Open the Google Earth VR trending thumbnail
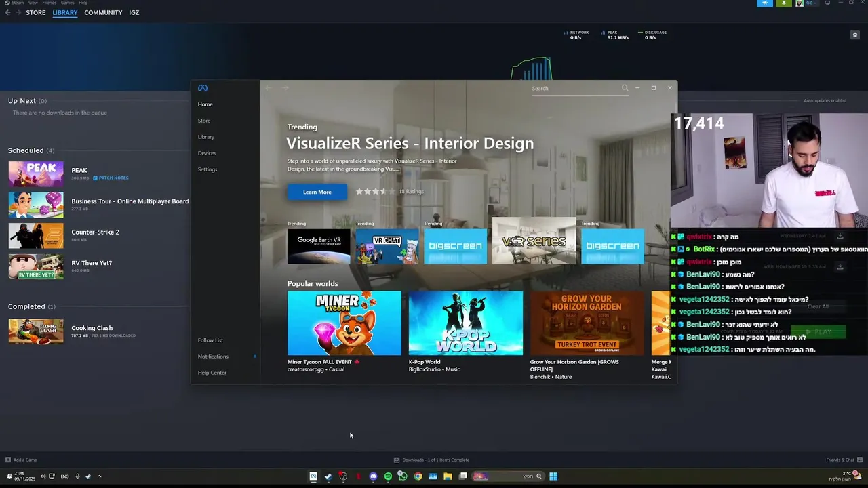This screenshot has height=488, width=868. point(319,246)
